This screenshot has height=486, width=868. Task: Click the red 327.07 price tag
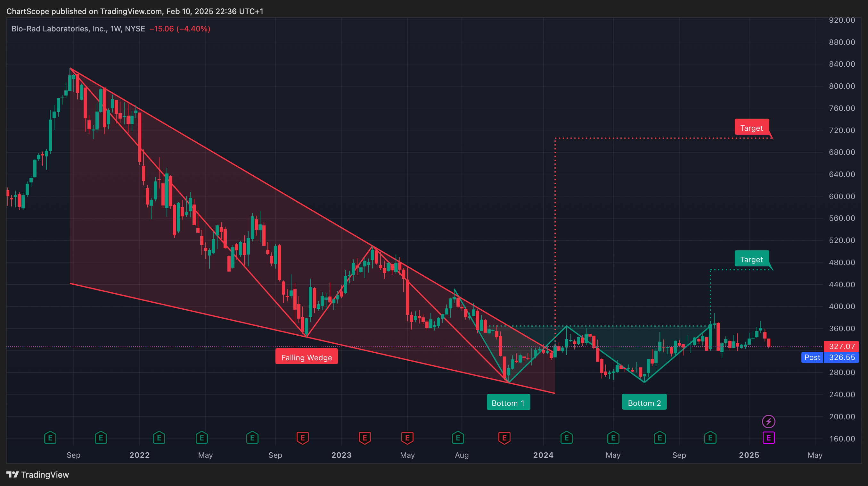[x=841, y=346]
